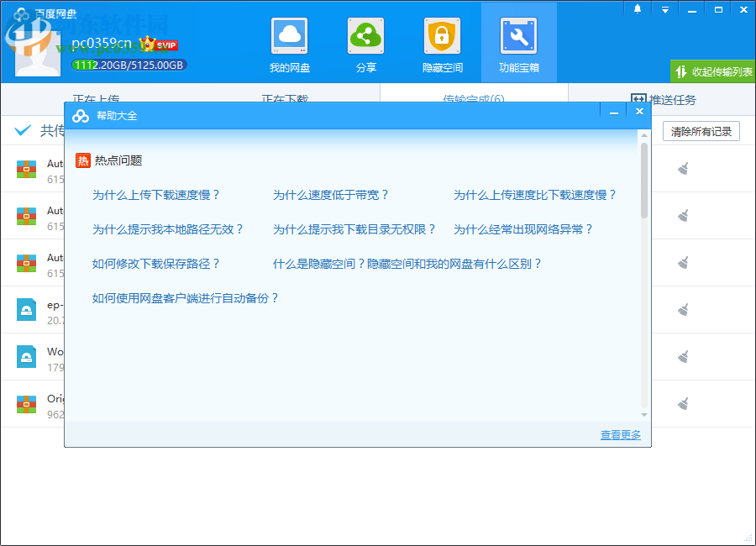Open link 为什么速度低于带宽？
Viewport: 756px width, 546px height.
(x=331, y=195)
